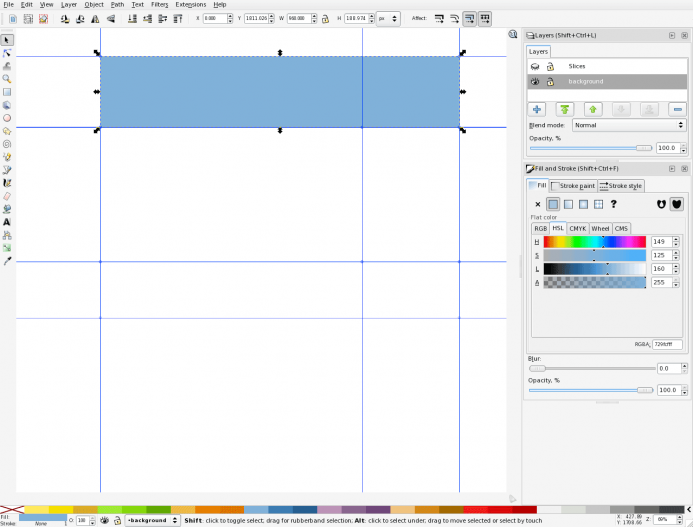Select the Bezier pen tool
The height and width of the screenshot is (527, 693).
(7, 170)
